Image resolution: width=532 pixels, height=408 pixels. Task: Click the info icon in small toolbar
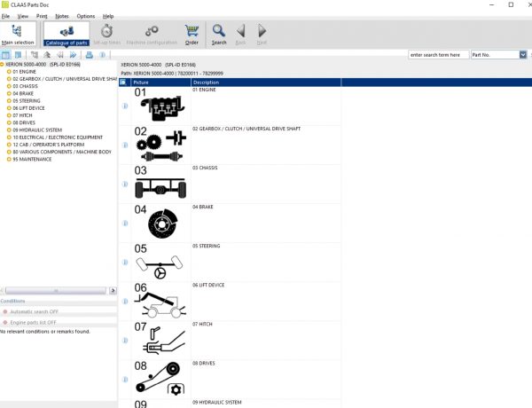[x=103, y=55]
